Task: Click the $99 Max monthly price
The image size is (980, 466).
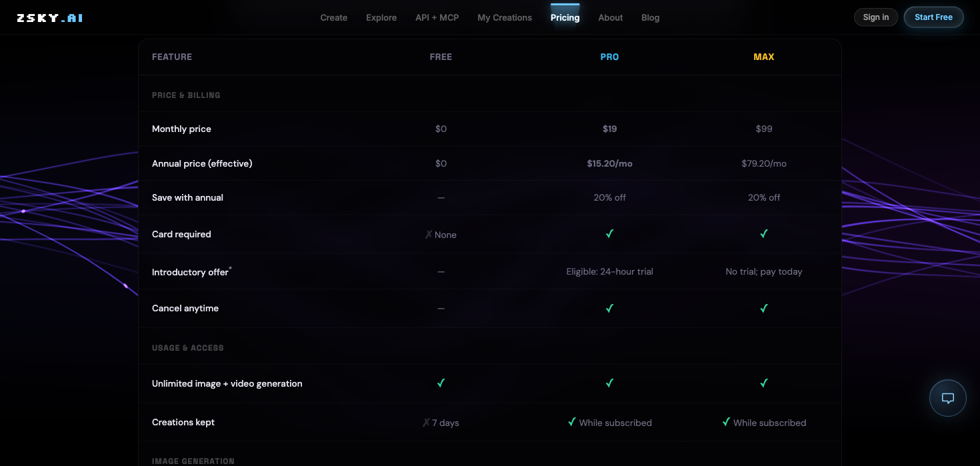Action: click(764, 129)
